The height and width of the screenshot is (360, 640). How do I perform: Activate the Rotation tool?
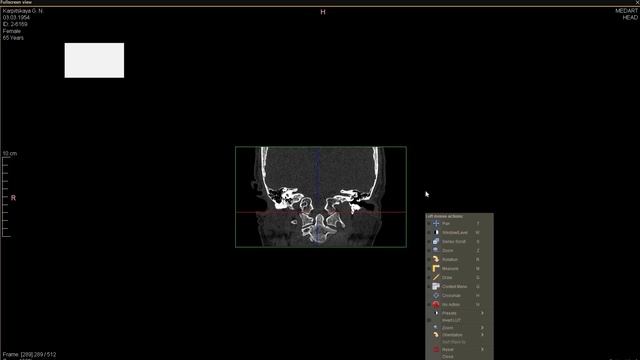coord(459,260)
